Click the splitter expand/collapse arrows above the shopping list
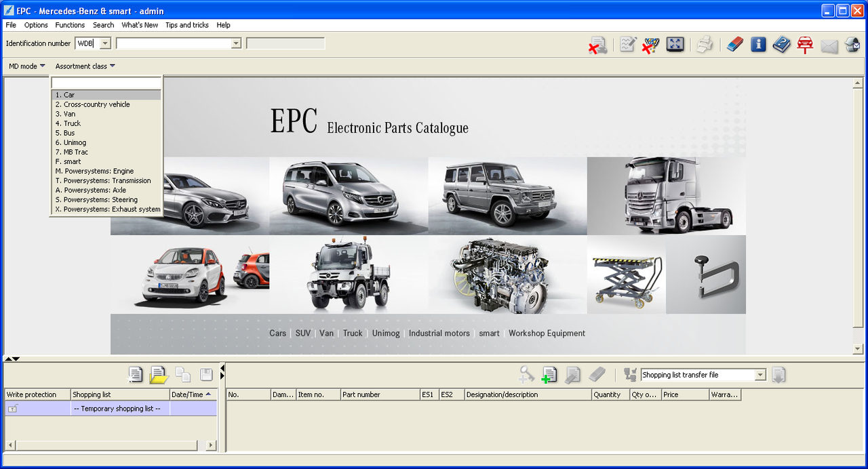 point(12,359)
